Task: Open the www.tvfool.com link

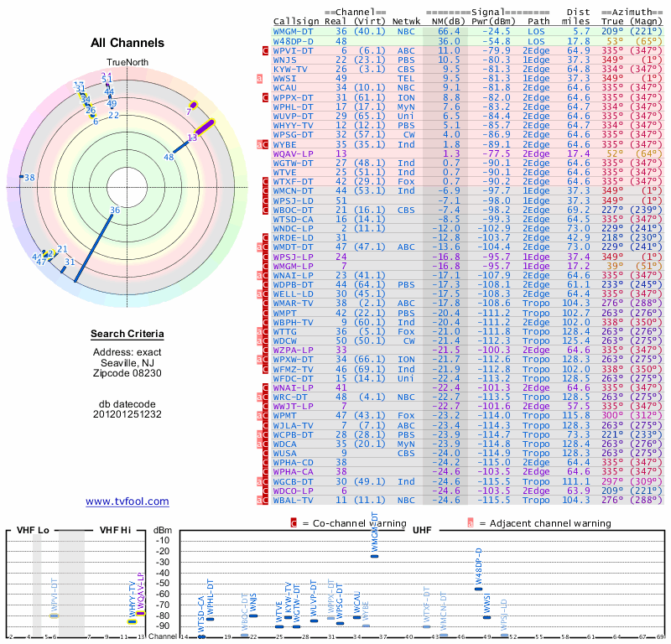Action: tap(127, 501)
